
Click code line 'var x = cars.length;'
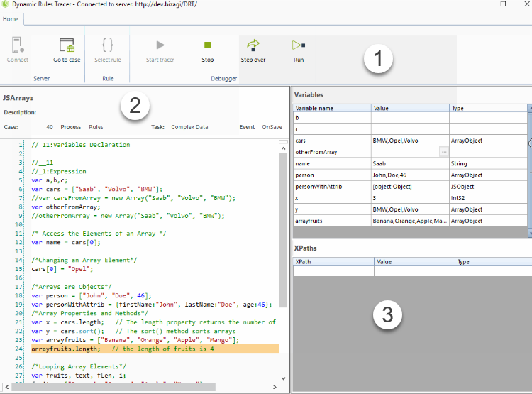(67, 322)
